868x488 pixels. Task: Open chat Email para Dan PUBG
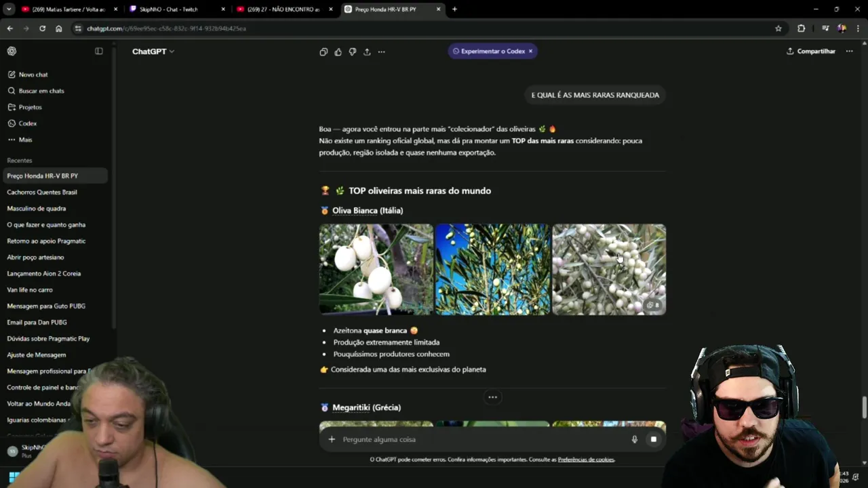(37, 322)
